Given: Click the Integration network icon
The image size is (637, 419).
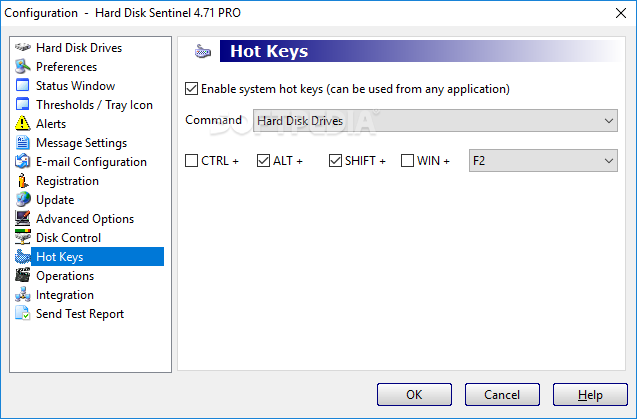Looking at the screenshot, I should point(23,295).
